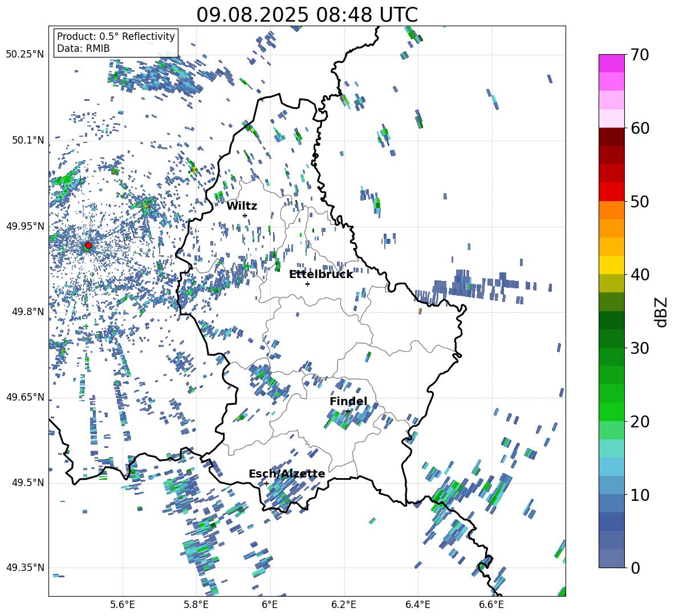The width and height of the screenshot is (675, 616).
Task: Click the 49.65°N latitude label
Action: click(x=25, y=397)
